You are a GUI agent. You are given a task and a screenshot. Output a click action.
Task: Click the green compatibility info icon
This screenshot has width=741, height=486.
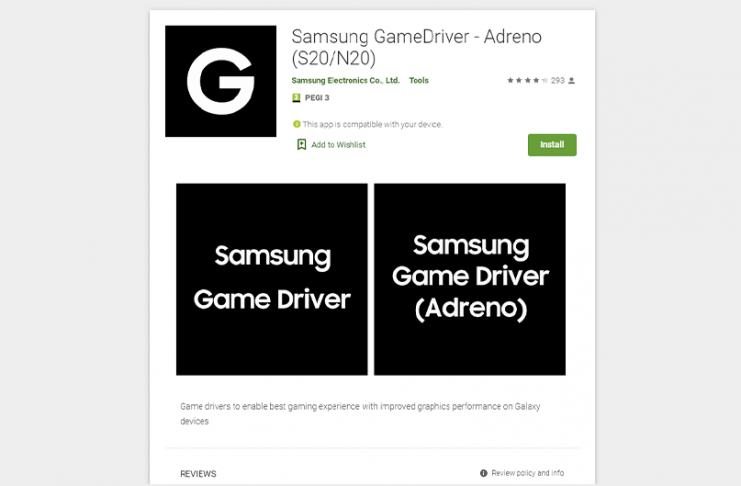point(297,124)
